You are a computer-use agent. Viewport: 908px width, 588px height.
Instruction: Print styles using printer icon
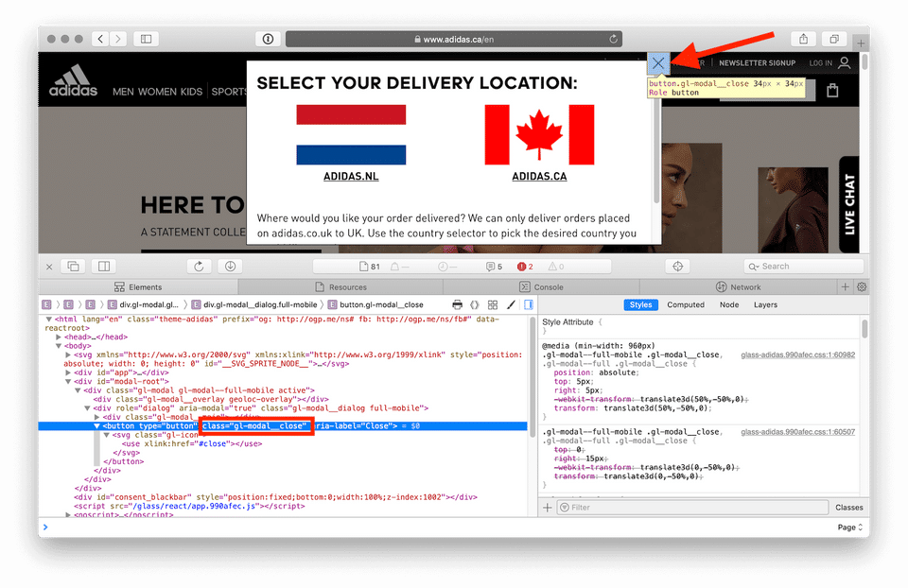(458, 305)
